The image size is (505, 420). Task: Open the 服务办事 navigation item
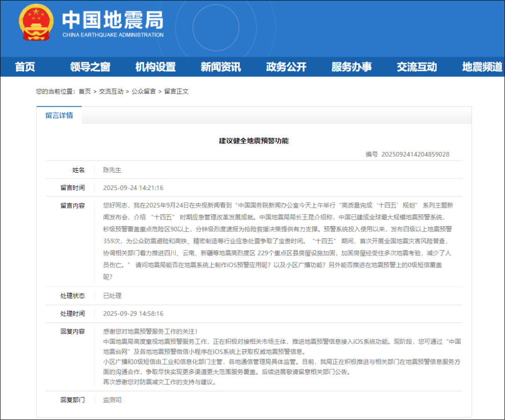[x=351, y=67]
